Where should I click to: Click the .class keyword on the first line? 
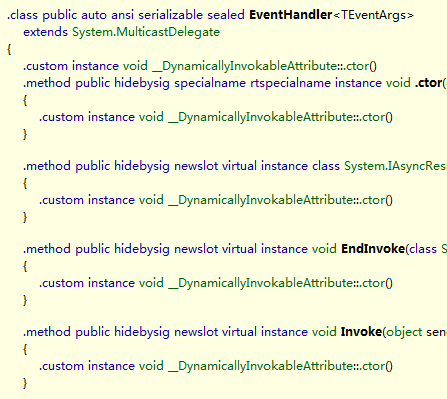coord(22,15)
